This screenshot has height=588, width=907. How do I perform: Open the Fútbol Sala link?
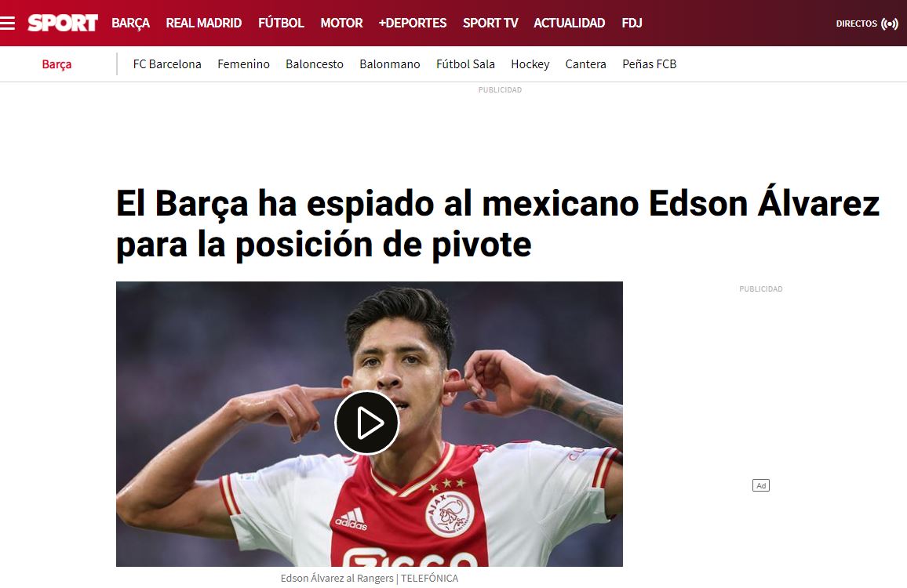tap(465, 64)
